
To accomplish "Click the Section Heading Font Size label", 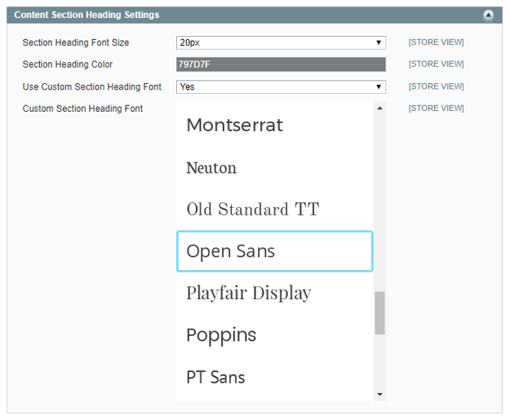I will point(76,42).
